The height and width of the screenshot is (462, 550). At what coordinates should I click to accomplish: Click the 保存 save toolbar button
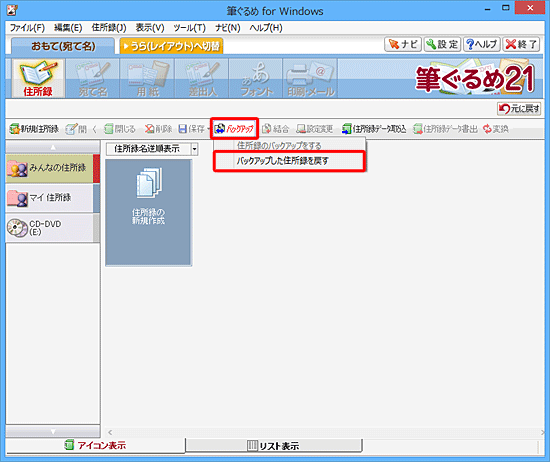pos(192,129)
